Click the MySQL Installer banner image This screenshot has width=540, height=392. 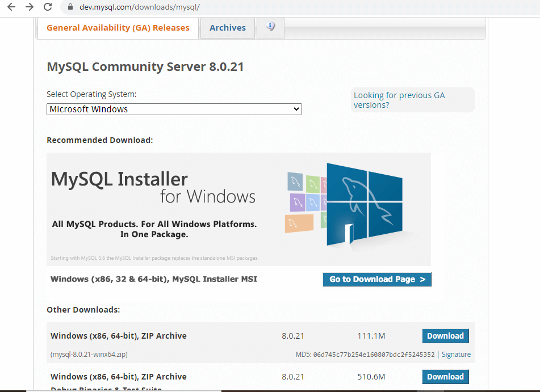238,209
